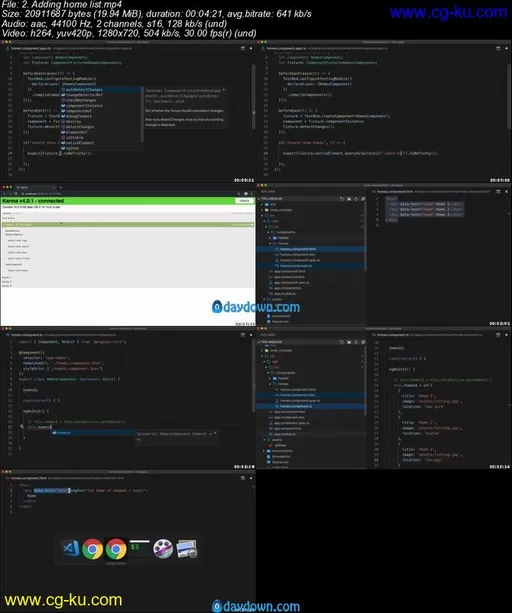512x613 pixels.
Task: Reload the Karma page in Chrome
Action: click(16, 194)
